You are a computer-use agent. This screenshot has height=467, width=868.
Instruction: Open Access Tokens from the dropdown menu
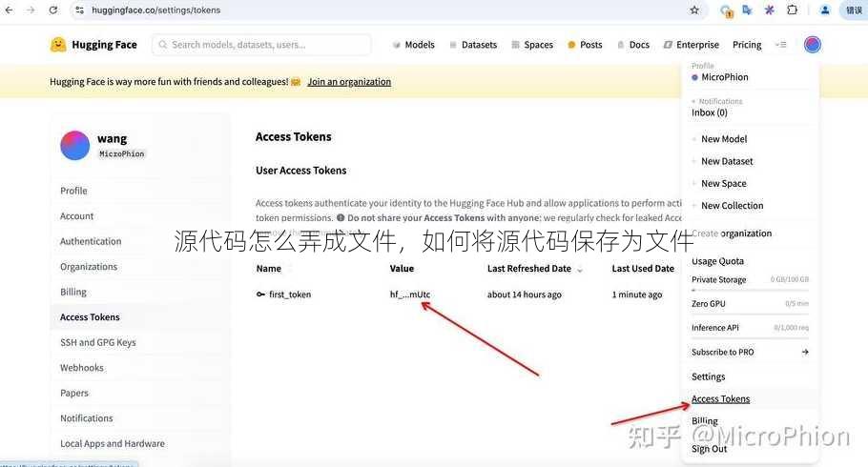pos(721,399)
